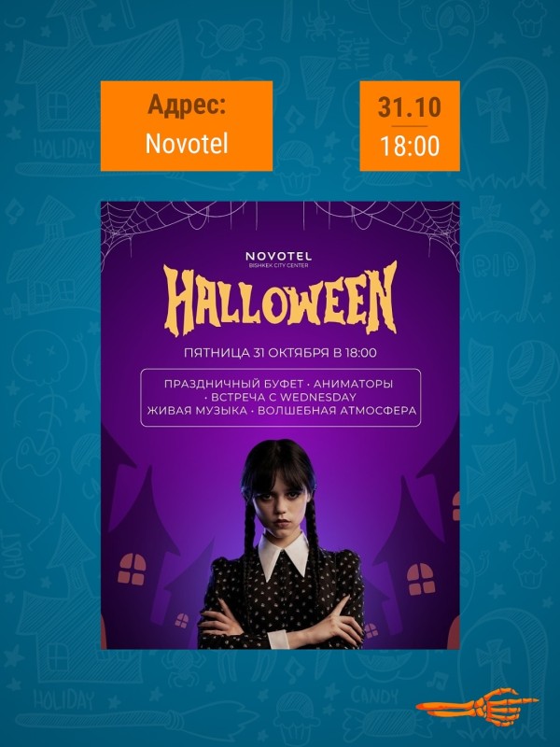Open the Wednesday character photo

click(281, 543)
